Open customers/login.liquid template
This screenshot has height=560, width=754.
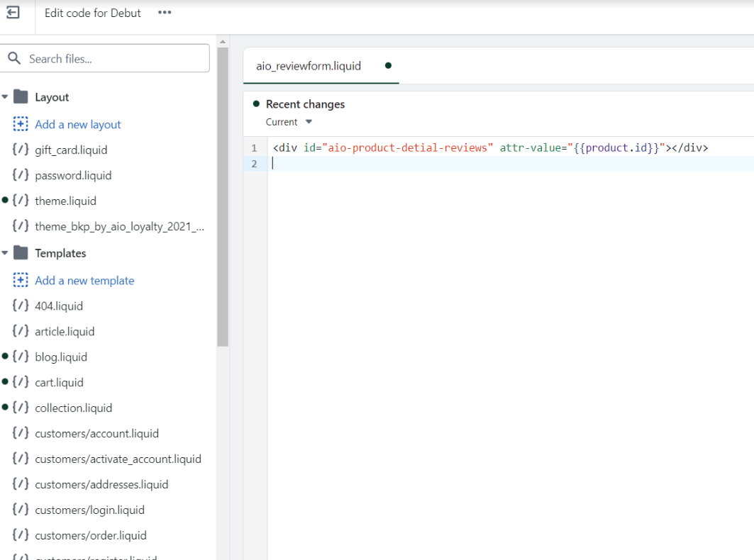[x=89, y=510]
